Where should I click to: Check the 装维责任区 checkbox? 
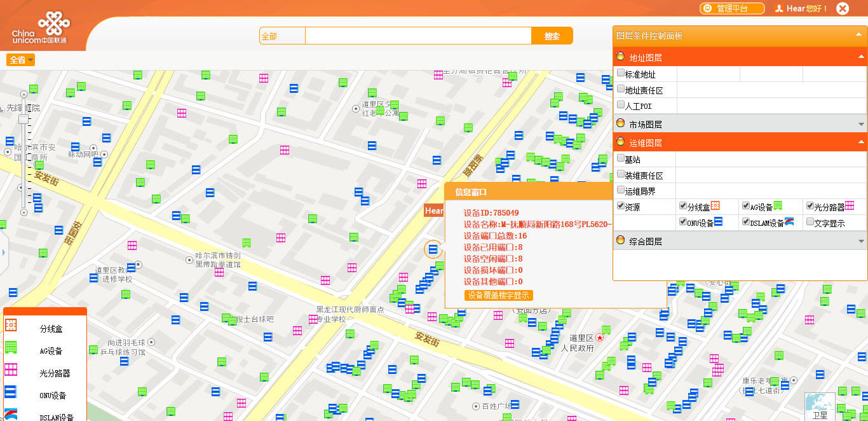(x=621, y=174)
